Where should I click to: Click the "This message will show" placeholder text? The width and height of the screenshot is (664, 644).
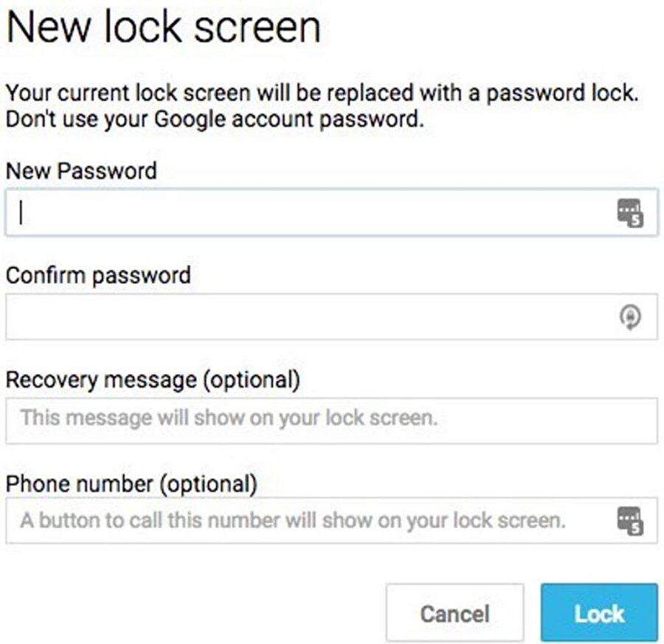click(229, 418)
